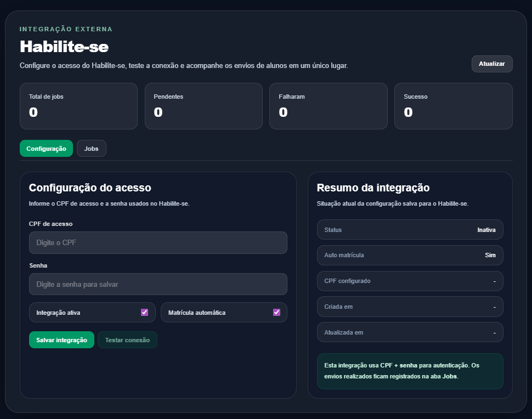The height and width of the screenshot is (419, 532).
Task: Click the Configuração do acesso heading
Action: [x=90, y=188]
